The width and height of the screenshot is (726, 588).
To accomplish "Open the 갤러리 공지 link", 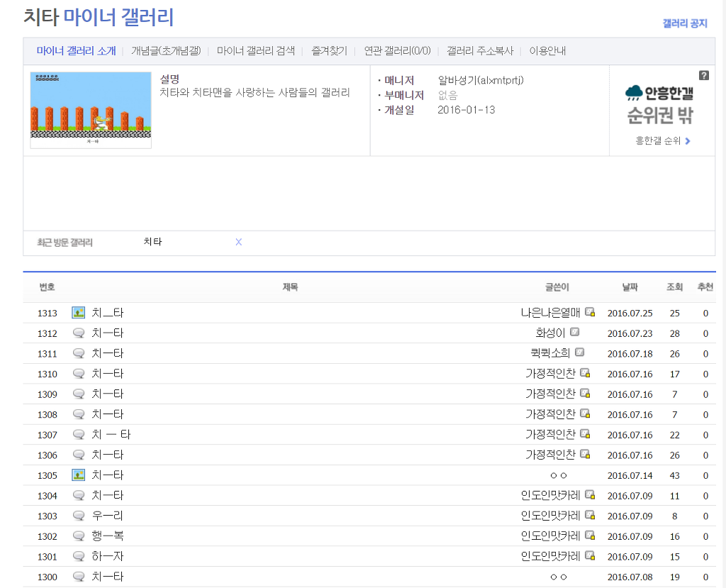I will (x=685, y=23).
